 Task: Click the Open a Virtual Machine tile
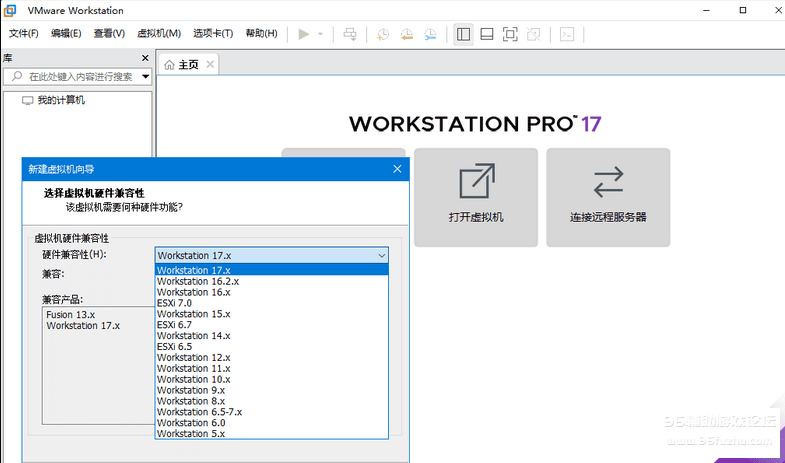(476, 197)
